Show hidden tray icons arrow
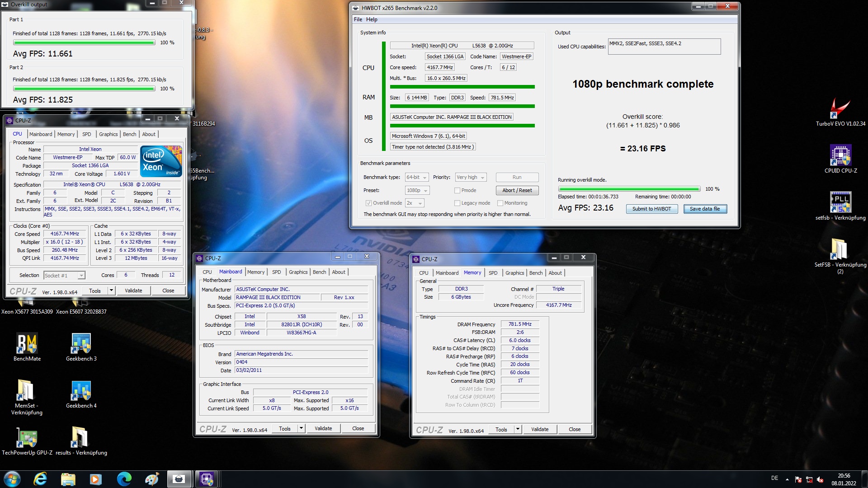 [x=787, y=479]
